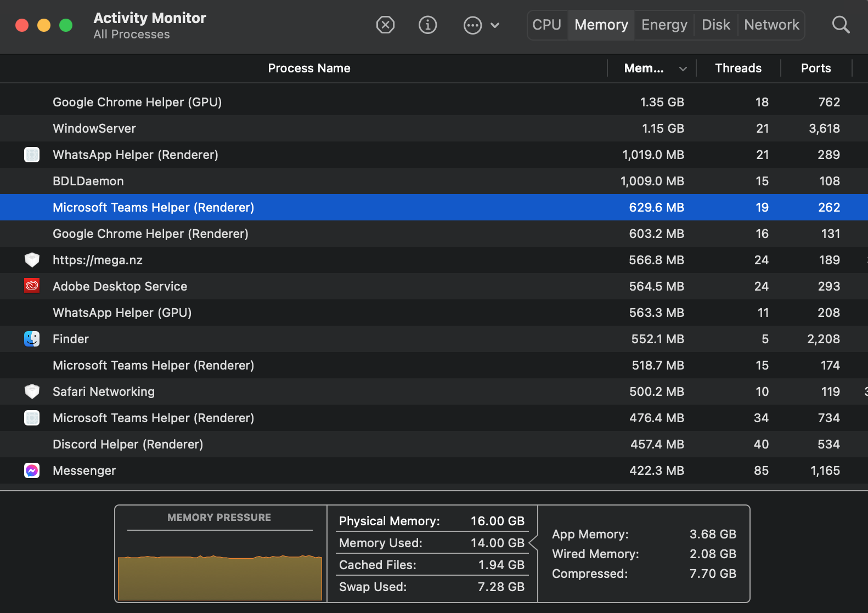The height and width of the screenshot is (613, 868).
Task: Sort by the Threads column header
Action: [738, 68]
